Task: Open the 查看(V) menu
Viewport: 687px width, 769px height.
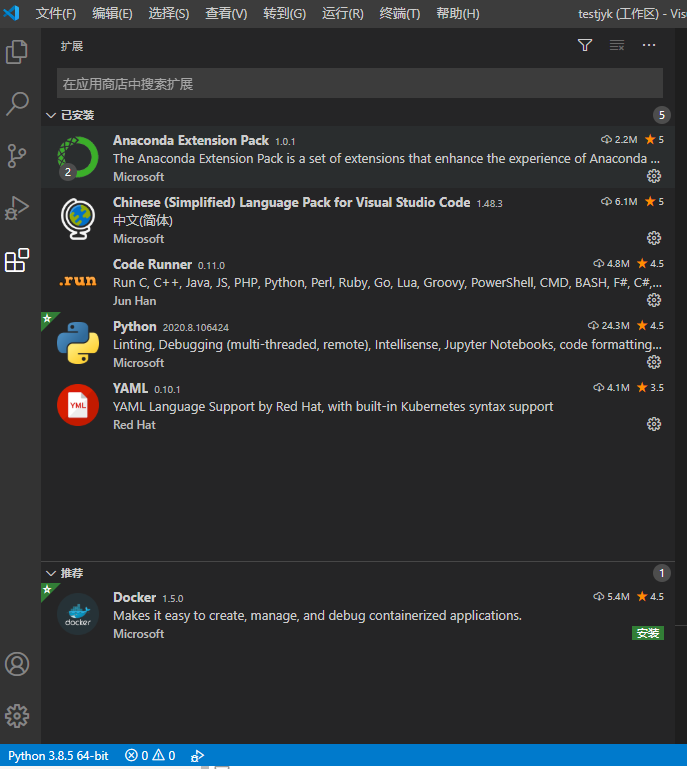Action: 226,14
